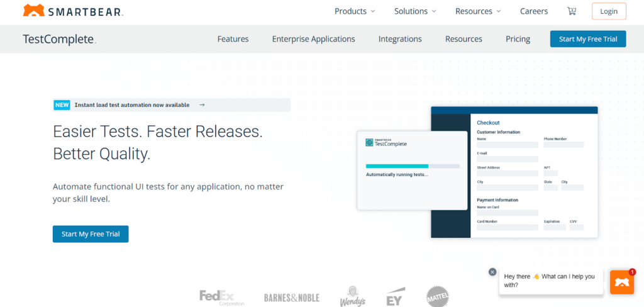This screenshot has width=644, height=307.
Task: Click the Login button
Action: tap(609, 11)
